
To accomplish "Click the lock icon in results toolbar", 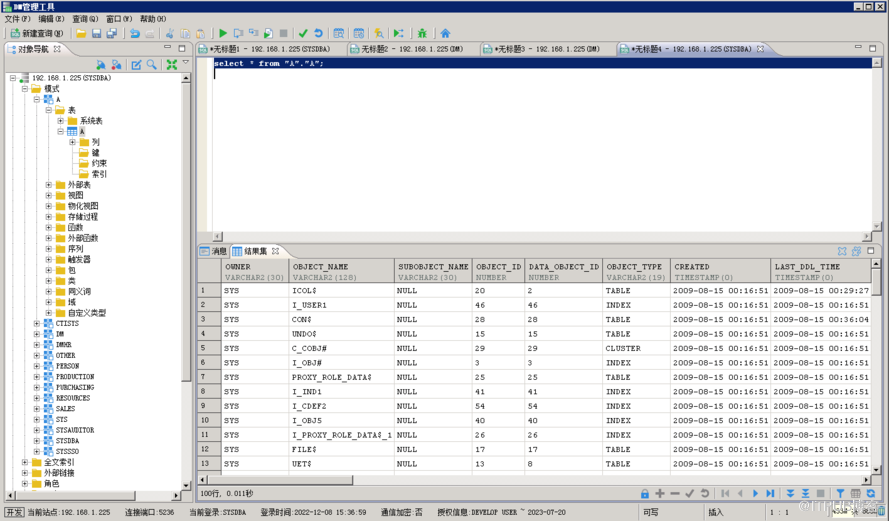I will tap(645, 493).
